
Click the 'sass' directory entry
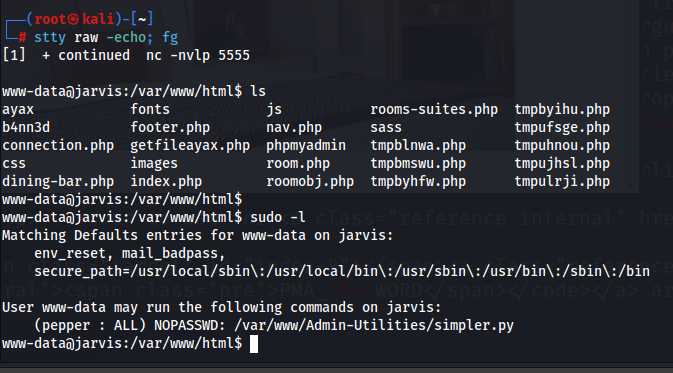point(386,128)
